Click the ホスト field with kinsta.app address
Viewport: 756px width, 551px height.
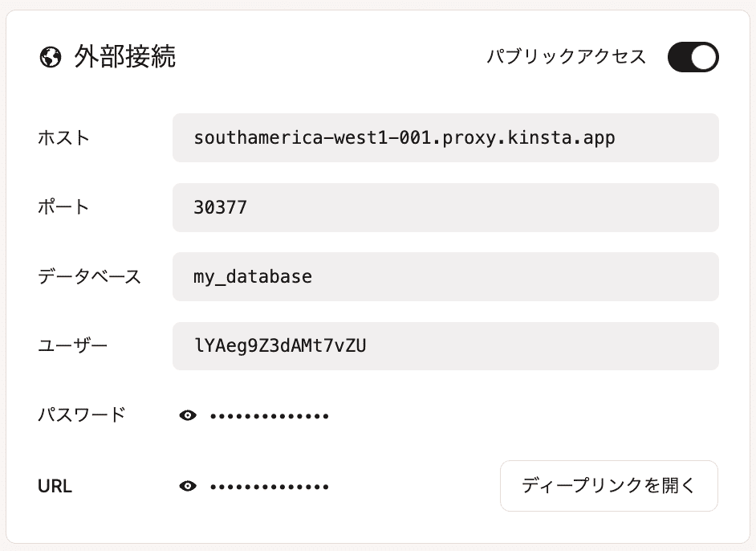click(x=445, y=138)
